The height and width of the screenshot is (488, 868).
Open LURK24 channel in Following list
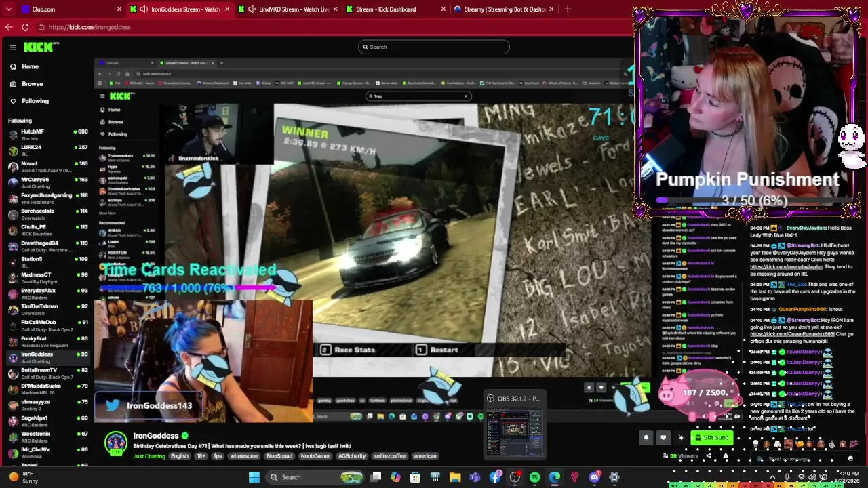tap(47, 150)
